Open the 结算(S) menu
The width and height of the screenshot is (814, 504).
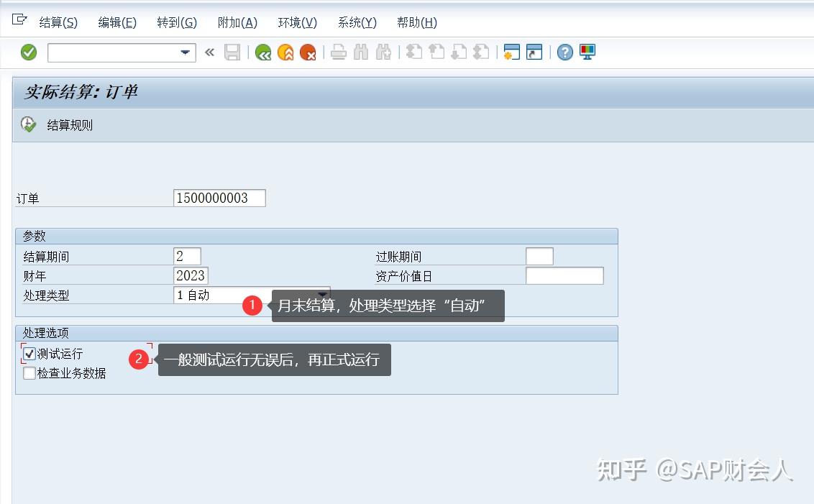(58, 22)
